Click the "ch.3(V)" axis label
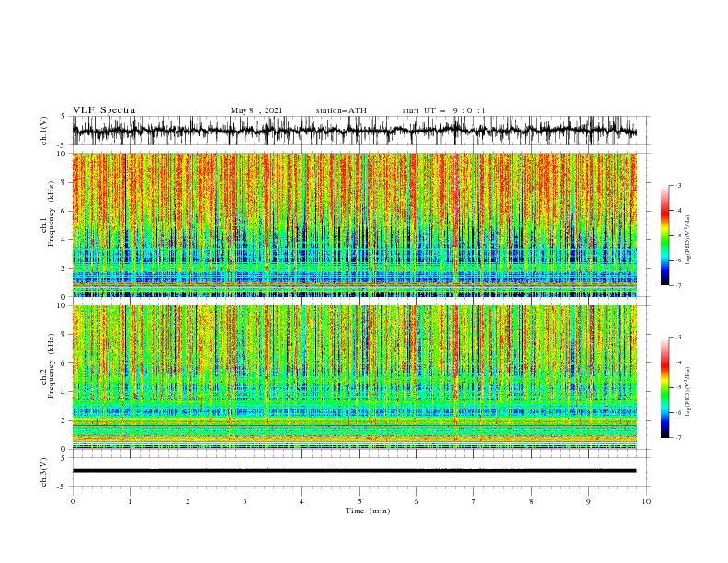The height and width of the screenshot is (563, 728). tap(44, 473)
